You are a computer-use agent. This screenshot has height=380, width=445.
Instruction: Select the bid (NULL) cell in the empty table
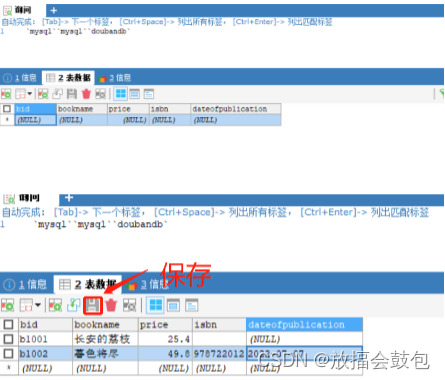(35, 120)
